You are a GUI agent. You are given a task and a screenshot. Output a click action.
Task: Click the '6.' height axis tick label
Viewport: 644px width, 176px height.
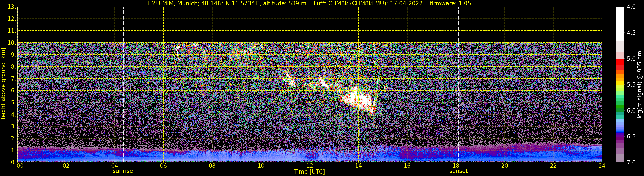click(x=13, y=91)
